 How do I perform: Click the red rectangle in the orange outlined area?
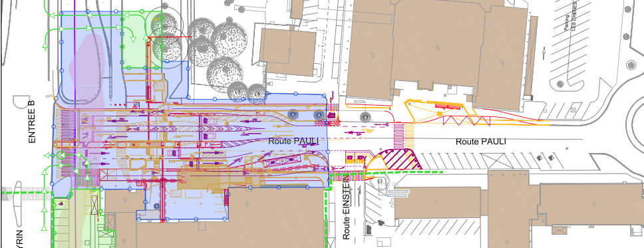tap(447, 106)
